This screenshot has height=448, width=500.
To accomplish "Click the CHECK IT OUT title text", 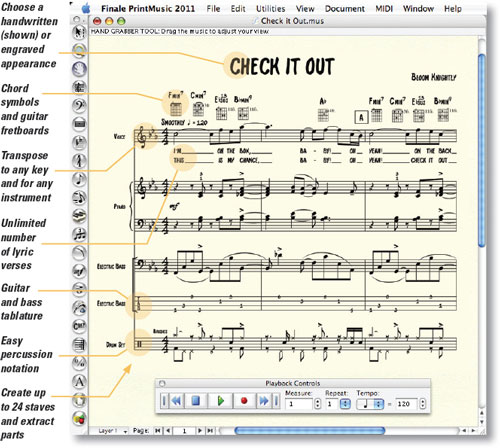I will pyautogui.click(x=282, y=66).
